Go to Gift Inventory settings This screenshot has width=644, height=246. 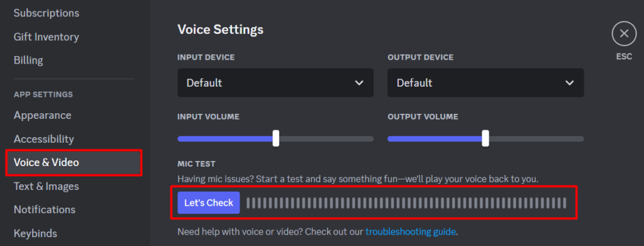point(47,37)
